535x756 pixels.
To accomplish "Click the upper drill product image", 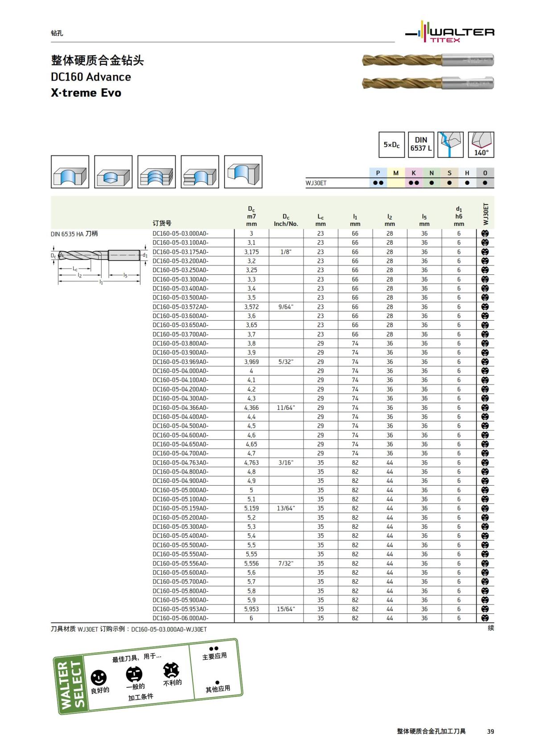I will (x=428, y=60).
